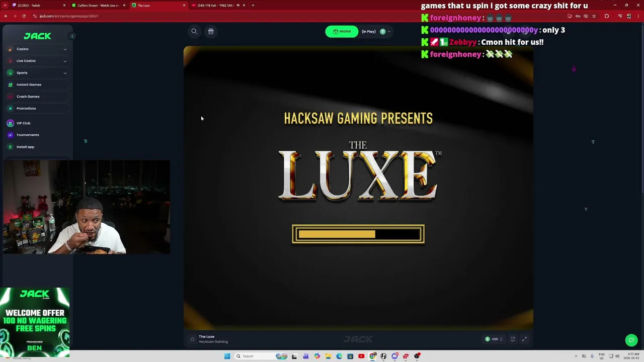The width and height of the screenshot is (644, 362).
Task: Click the Hacksaw Gaming provider label
Action: pos(213,342)
